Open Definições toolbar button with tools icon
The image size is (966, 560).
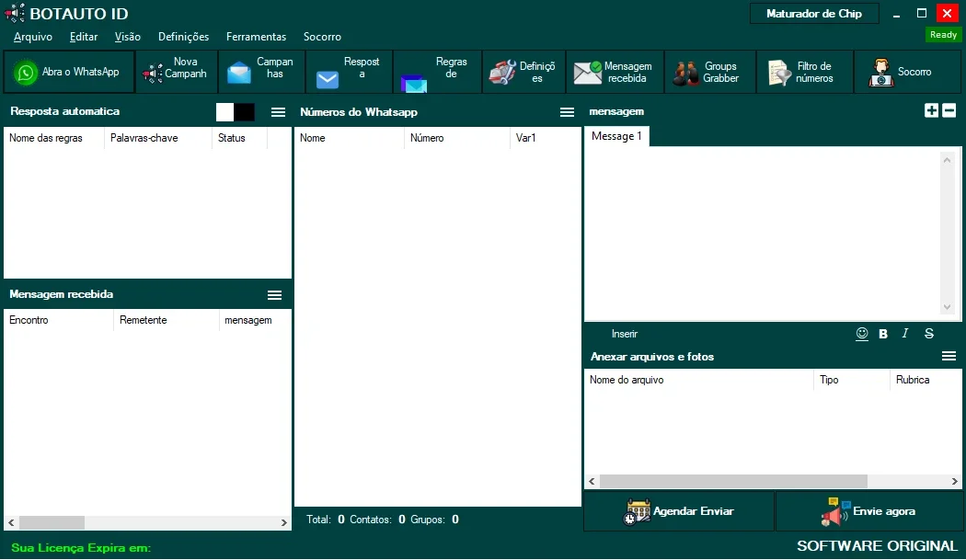pyautogui.click(x=523, y=72)
